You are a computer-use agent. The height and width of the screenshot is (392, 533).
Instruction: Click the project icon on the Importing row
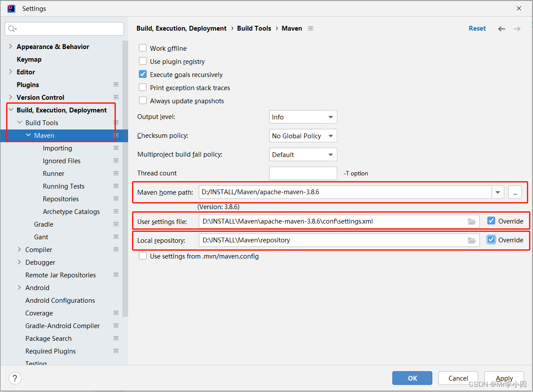coord(116,148)
